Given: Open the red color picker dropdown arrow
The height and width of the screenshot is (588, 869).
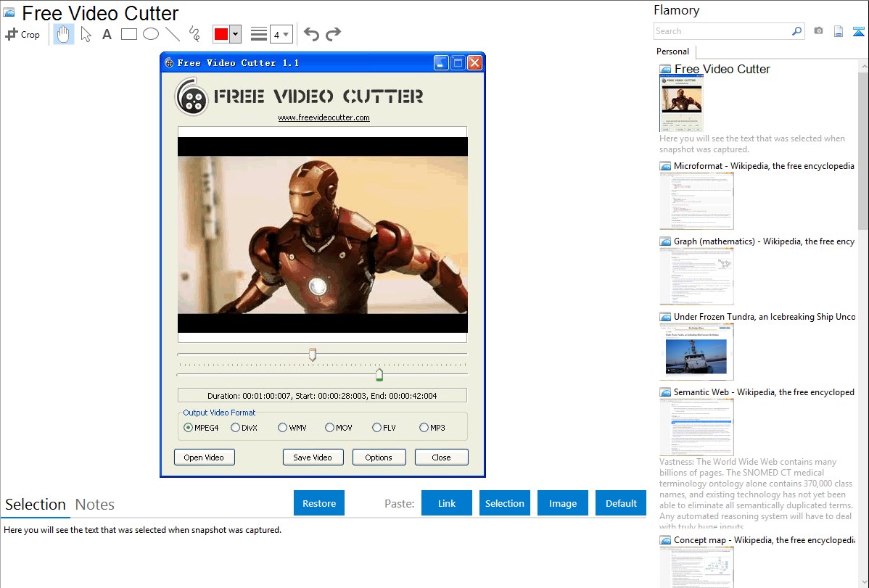Looking at the screenshot, I should click(x=236, y=34).
